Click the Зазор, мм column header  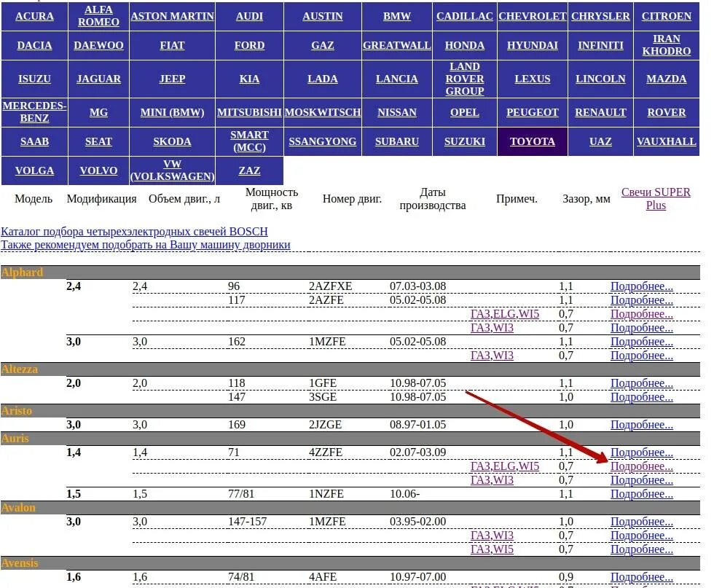[x=586, y=199]
